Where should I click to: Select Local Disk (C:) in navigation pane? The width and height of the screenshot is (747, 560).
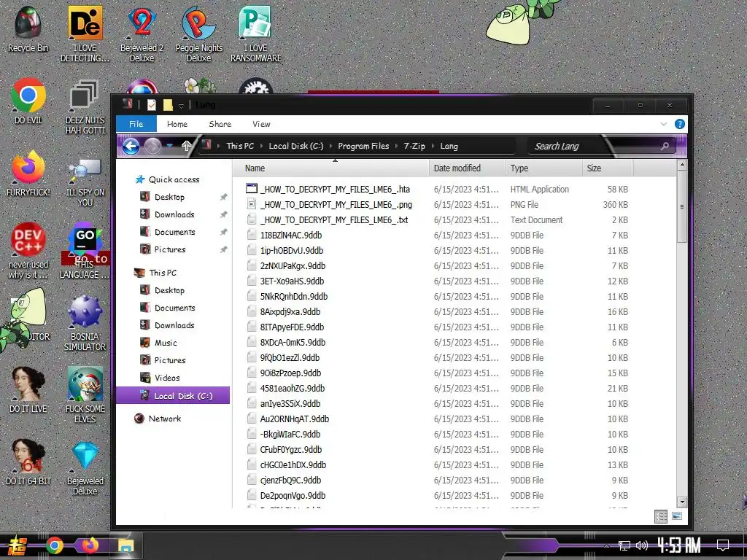174,396
